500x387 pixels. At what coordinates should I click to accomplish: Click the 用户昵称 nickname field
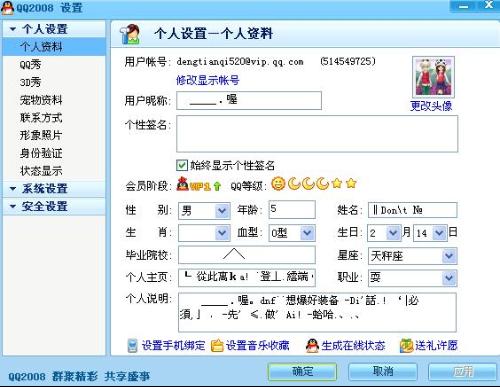[249, 100]
